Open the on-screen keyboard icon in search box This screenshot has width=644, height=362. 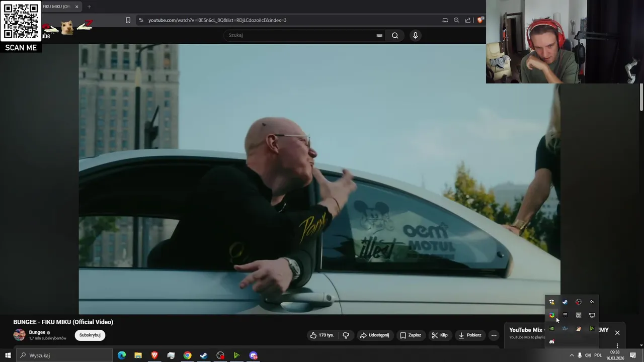tap(379, 36)
